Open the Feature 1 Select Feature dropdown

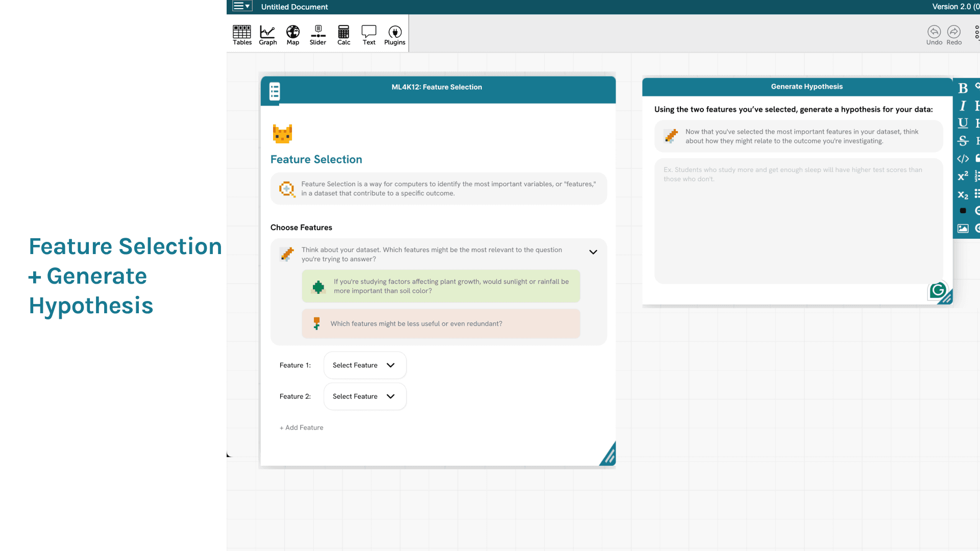pyautogui.click(x=364, y=365)
